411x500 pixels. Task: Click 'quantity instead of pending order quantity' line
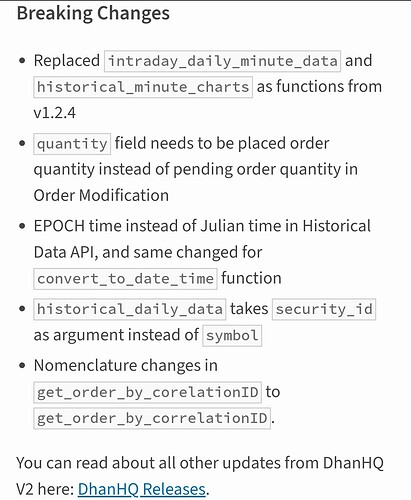pos(196,169)
